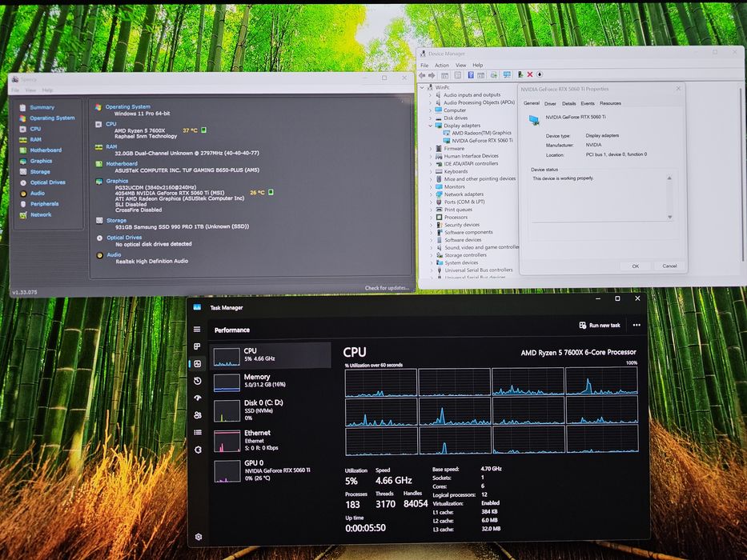Image resolution: width=747 pixels, height=560 pixels.
Task: Open Users icon in Task Manager sidebar
Action: point(198,415)
